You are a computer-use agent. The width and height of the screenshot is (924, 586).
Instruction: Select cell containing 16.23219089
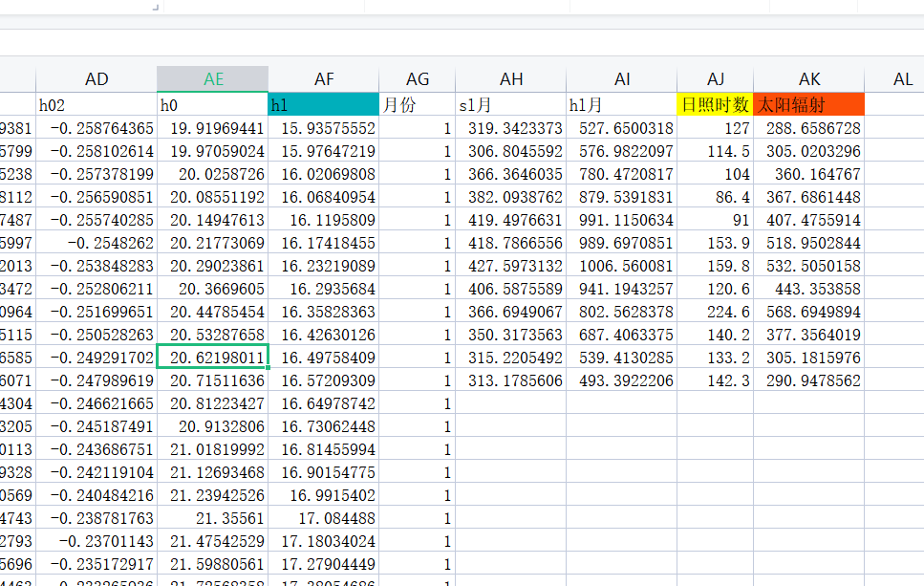tap(324, 266)
